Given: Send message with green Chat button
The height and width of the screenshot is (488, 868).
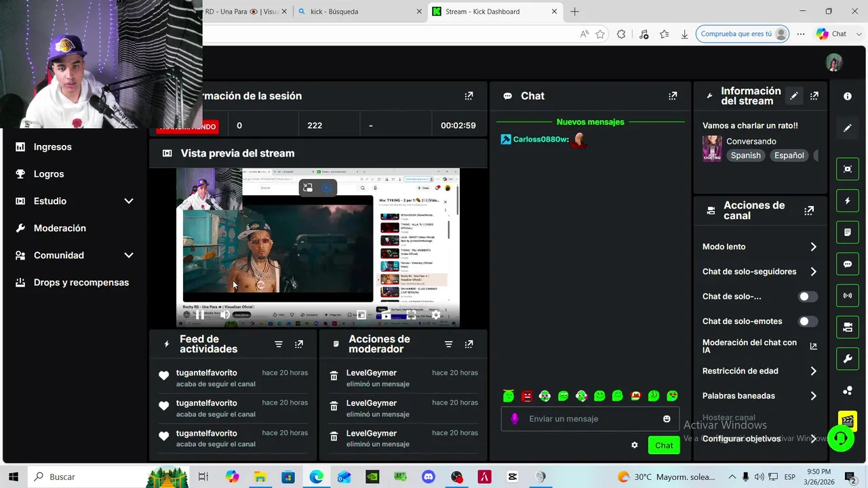Looking at the screenshot, I should click(x=664, y=445).
